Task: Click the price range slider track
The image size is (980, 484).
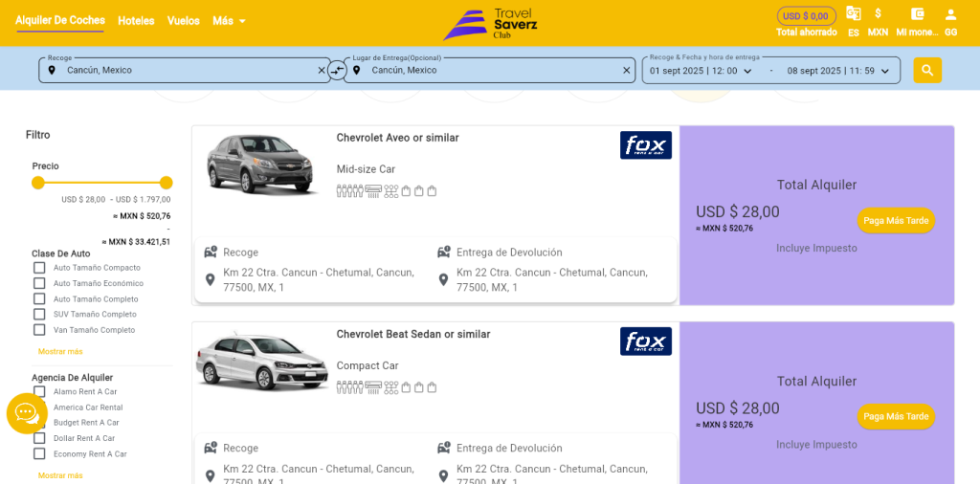Action: pos(101,183)
